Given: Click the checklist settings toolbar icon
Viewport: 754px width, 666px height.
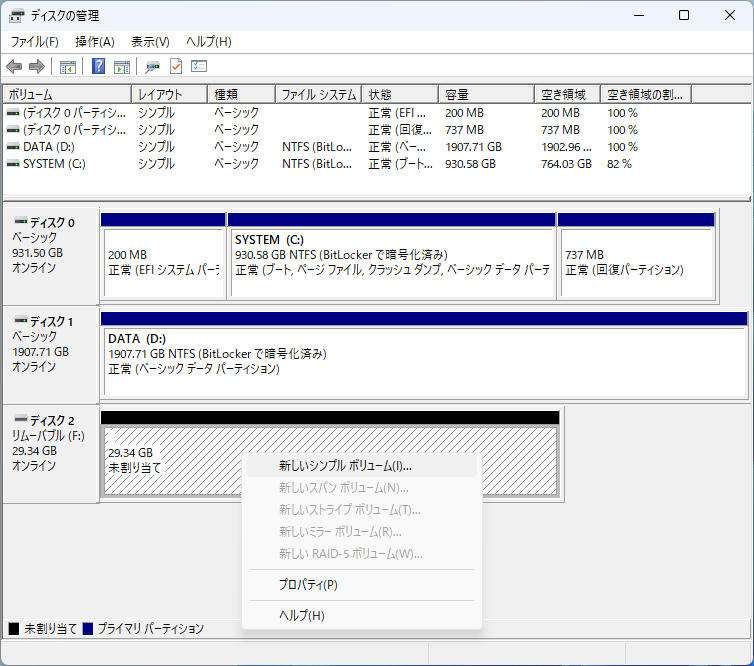Looking at the screenshot, I should pyautogui.click(x=199, y=67).
